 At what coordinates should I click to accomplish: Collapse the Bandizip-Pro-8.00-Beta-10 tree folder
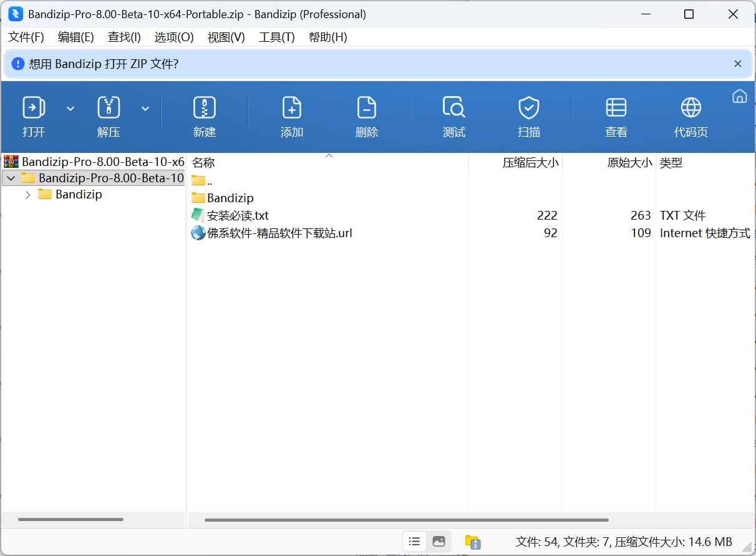coord(11,178)
